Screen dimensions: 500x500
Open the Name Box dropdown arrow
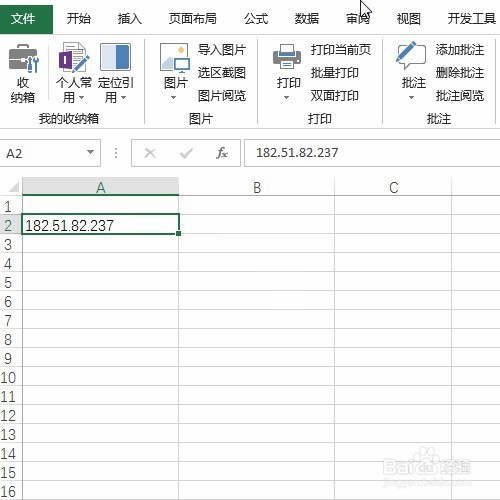(x=90, y=152)
